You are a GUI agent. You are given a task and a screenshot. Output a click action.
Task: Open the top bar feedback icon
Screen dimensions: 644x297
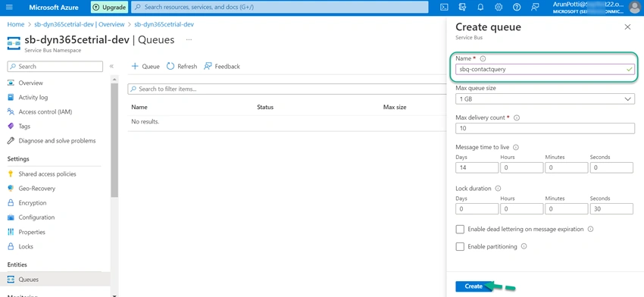(x=535, y=7)
